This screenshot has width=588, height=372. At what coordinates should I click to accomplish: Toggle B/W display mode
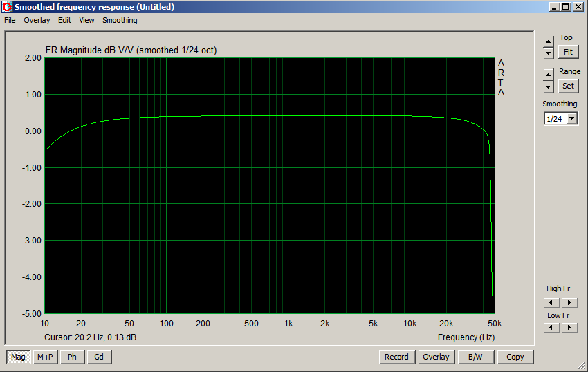click(475, 357)
